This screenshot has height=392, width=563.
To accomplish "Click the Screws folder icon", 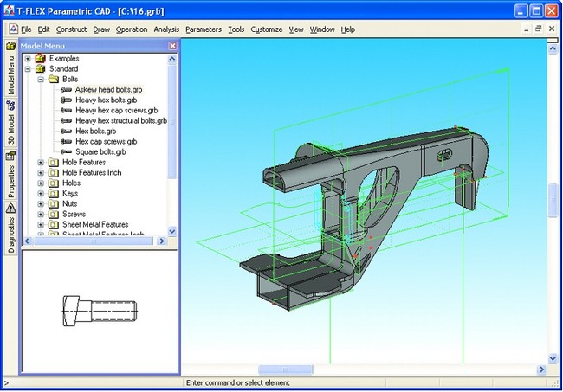I will click(54, 214).
